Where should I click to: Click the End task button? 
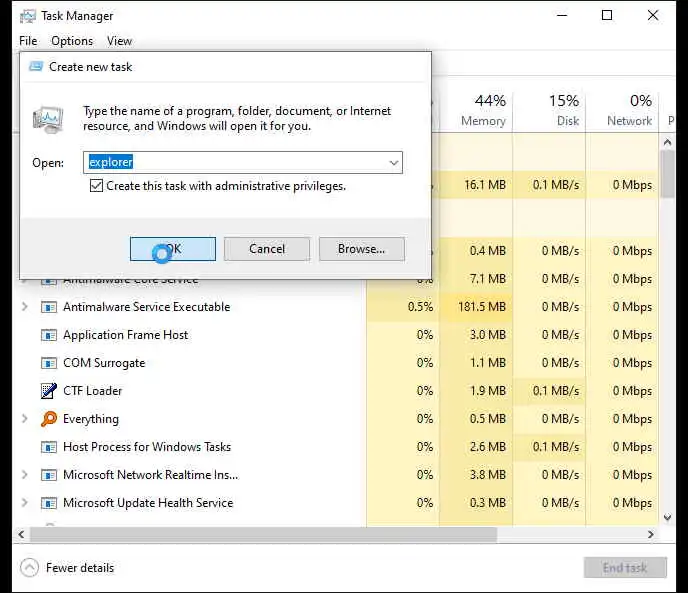625,568
